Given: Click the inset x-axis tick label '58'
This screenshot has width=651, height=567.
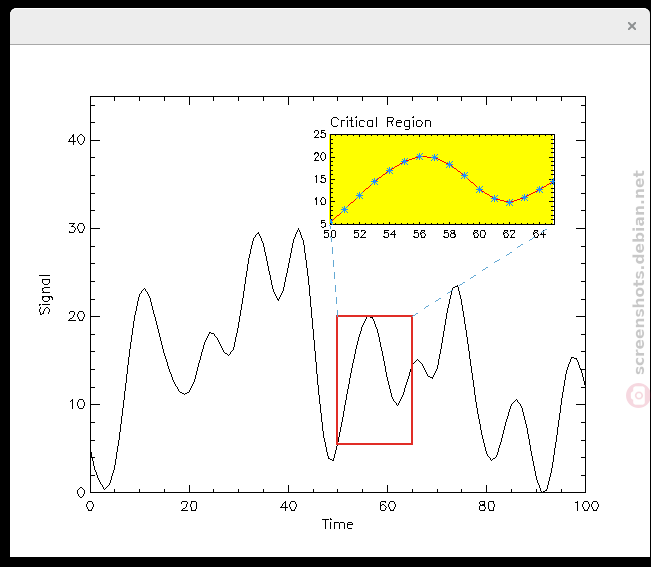Looking at the screenshot, I should coord(449,234).
